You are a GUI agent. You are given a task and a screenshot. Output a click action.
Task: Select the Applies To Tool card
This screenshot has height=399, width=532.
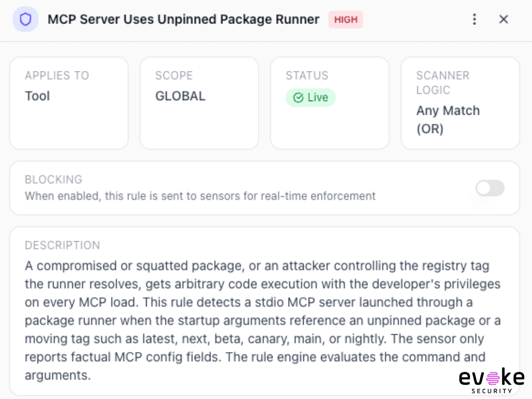(x=69, y=103)
